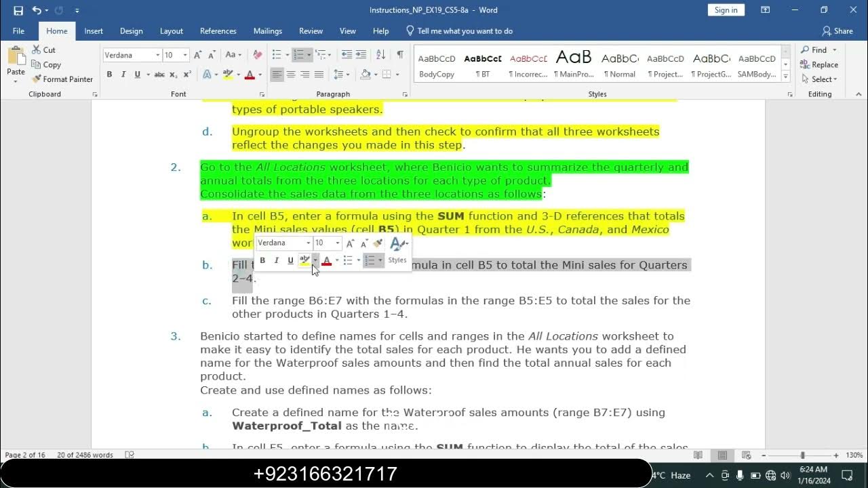The width and height of the screenshot is (868, 488).
Task: Apply the BodyCopy style from gallery
Action: click(437, 65)
